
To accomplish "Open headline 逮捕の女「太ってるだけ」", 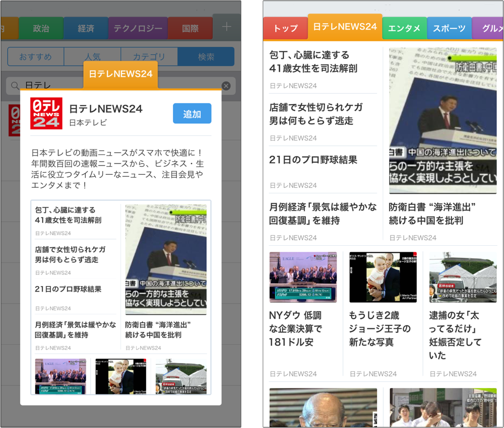I will coord(455,335).
